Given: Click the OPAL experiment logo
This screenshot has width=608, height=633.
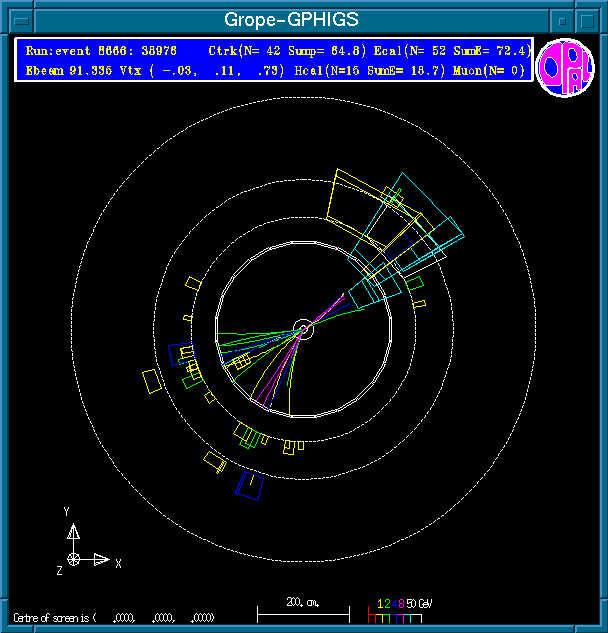Looking at the screenshot, I should 565,68.
